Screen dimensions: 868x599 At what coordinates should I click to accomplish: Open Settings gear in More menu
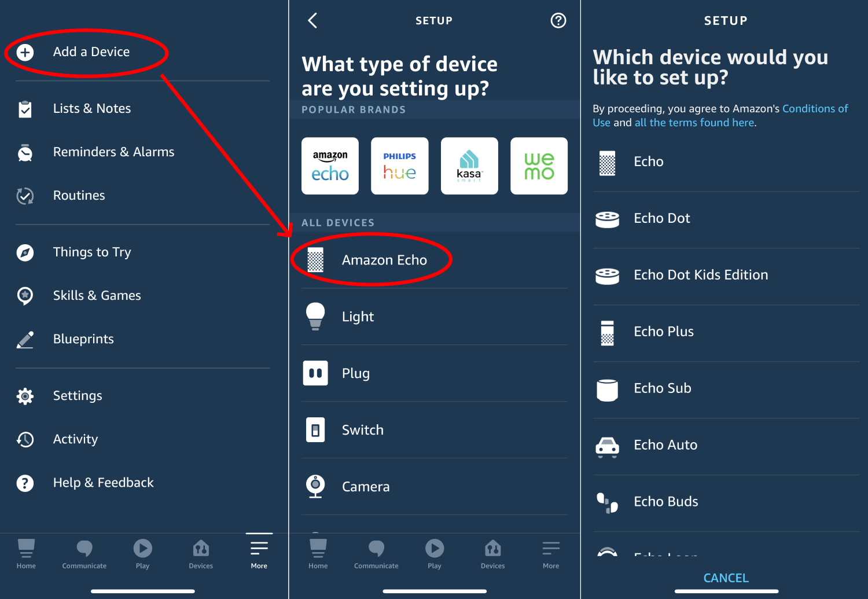click(25, 396)
